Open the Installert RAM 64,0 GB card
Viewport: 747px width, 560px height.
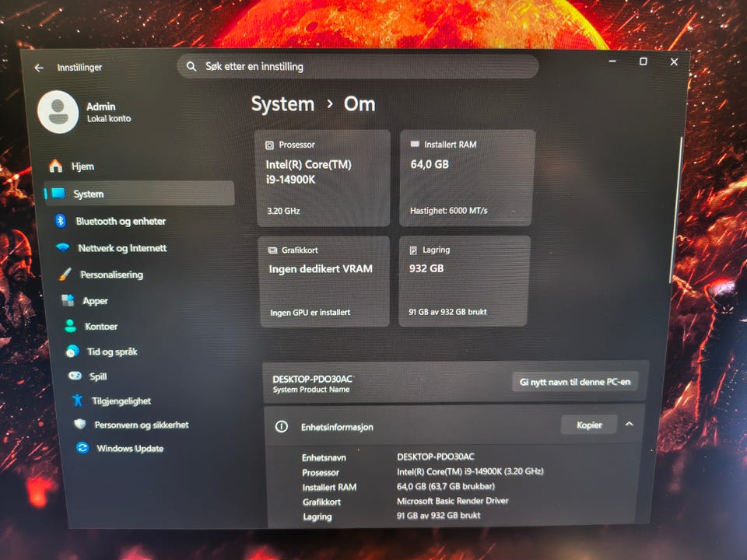pyautogui.click(x=467, y=177)
